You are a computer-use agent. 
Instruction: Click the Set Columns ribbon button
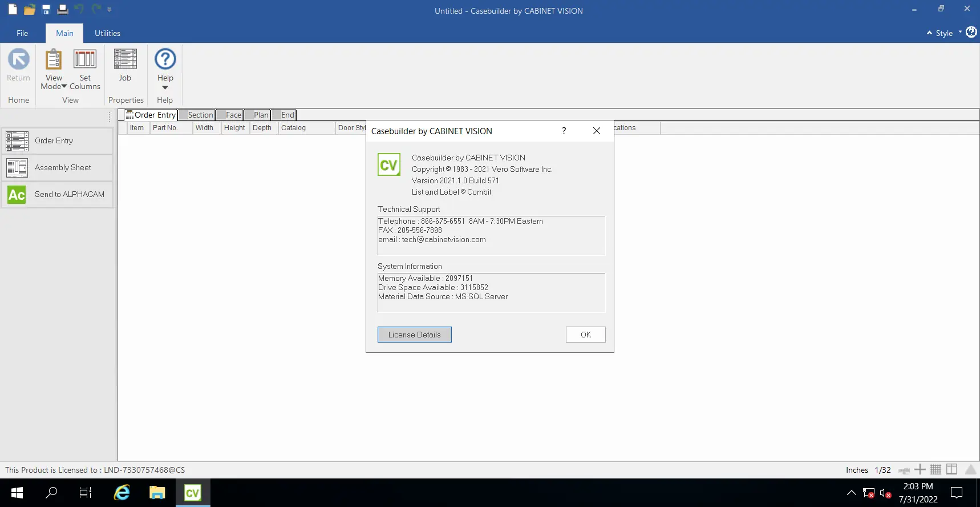(x=85, y=69)
